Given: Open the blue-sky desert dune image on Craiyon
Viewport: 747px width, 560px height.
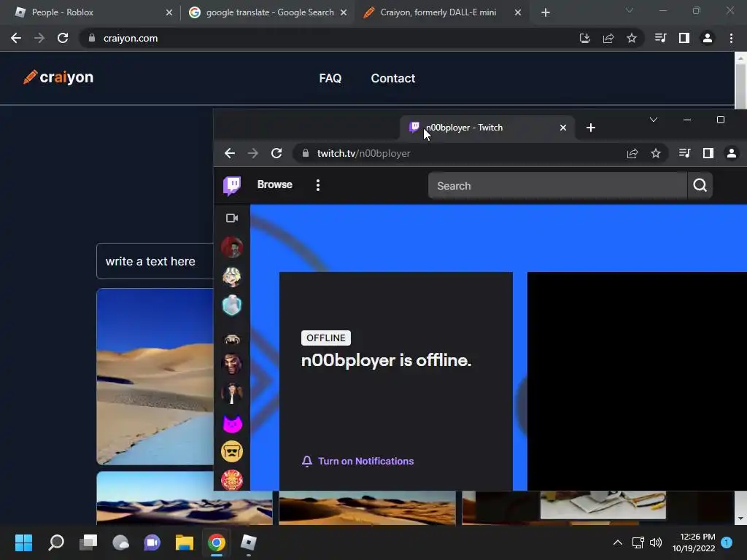Looking at the screenshot, I should point(155,376).
